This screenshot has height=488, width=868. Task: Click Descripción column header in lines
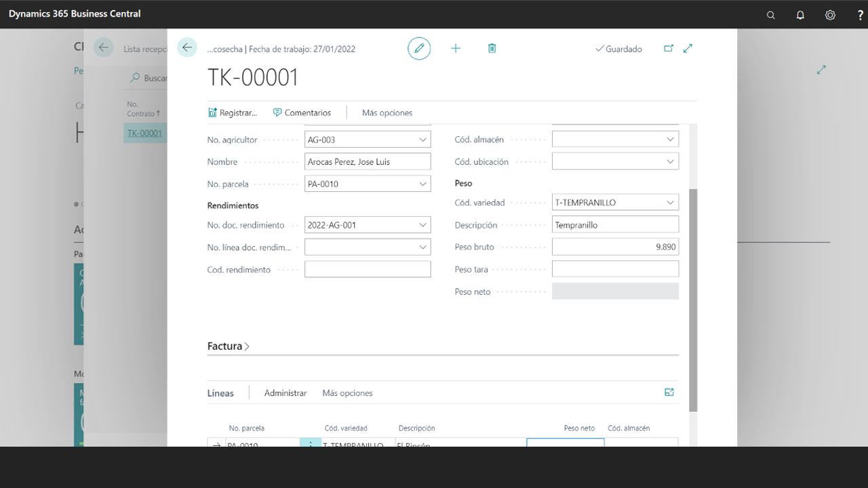click(416, 428)
